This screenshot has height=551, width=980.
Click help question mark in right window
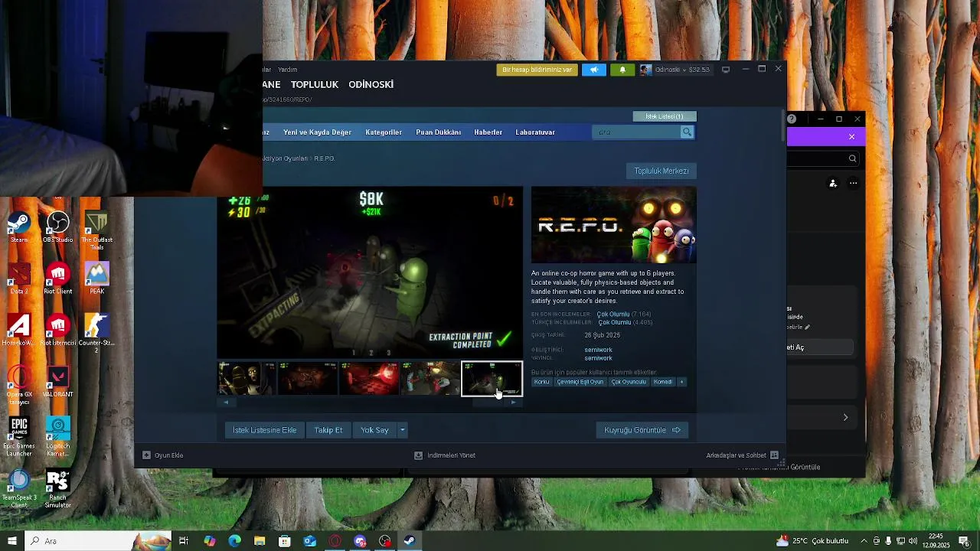click(792, 119)
